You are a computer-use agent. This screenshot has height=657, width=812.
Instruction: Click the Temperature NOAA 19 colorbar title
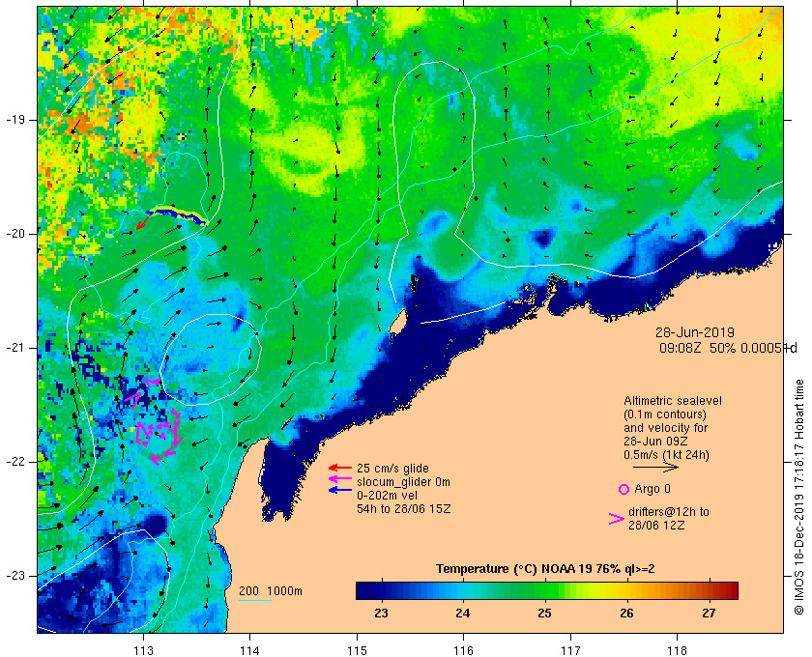click(x=545, y=569)
